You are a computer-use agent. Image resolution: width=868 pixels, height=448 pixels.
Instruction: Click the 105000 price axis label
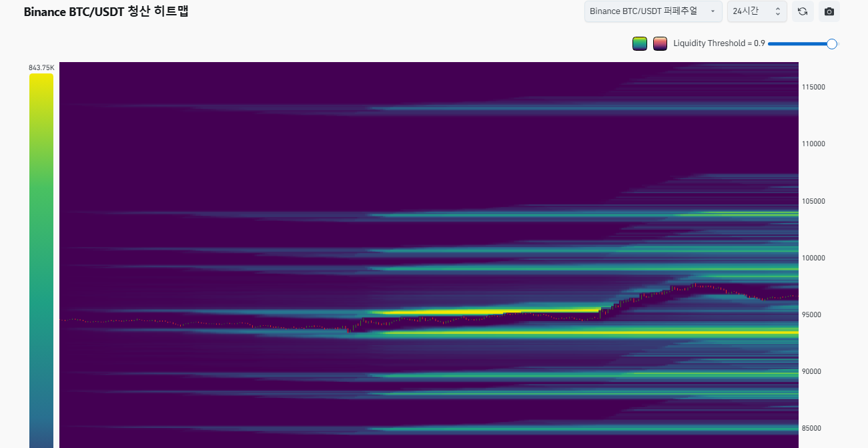click(x=813, y=201)
